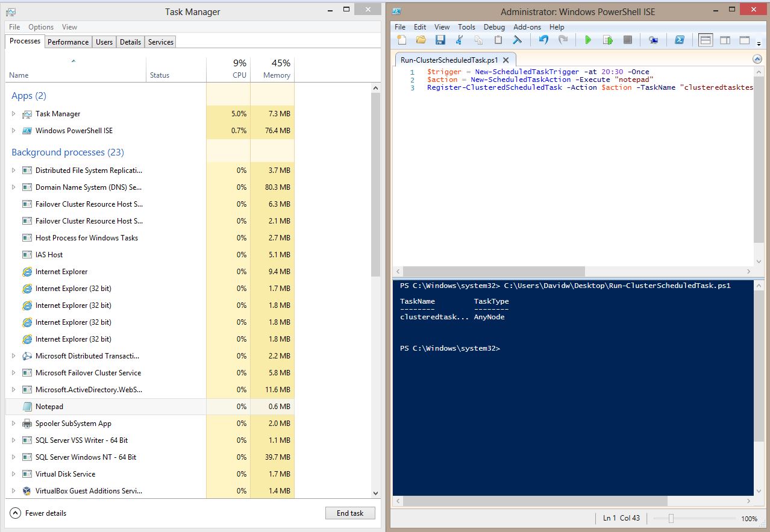Click the Paste clipboard icon
Image resolution: width=770 pixels, height=532 pixels.
point(498,40)
